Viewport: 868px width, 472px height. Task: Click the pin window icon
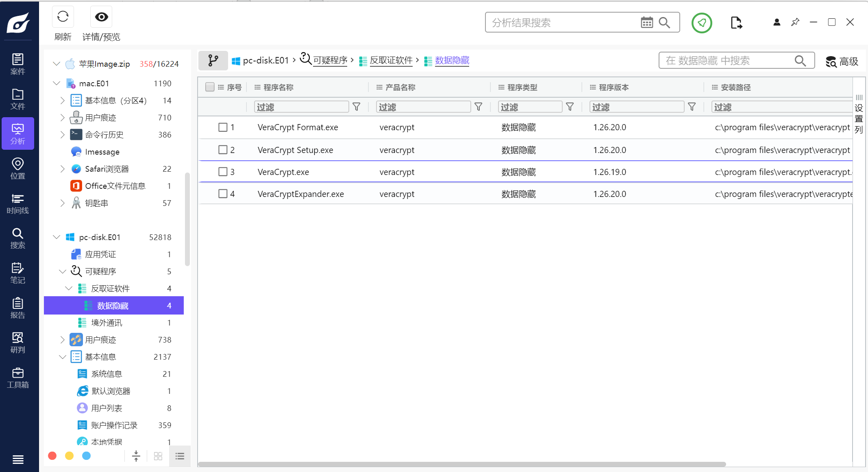795,22
